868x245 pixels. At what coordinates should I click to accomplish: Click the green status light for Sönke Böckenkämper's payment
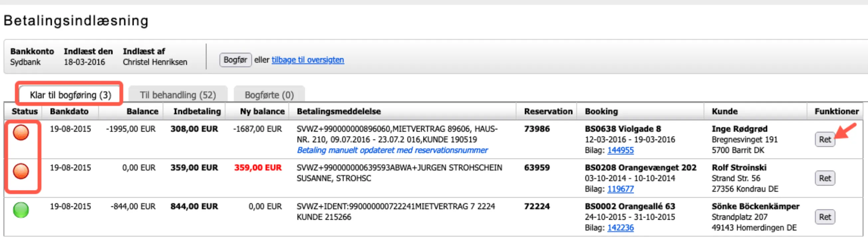coord(21,210)
